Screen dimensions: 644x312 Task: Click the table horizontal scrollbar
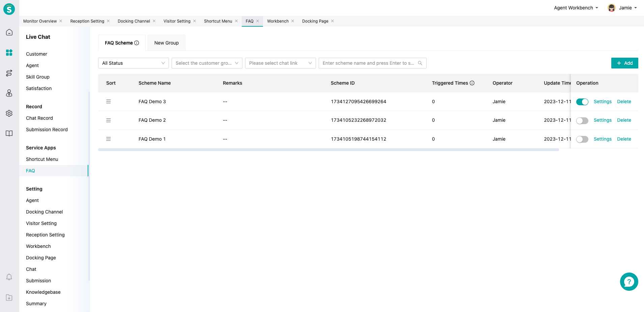328,150
